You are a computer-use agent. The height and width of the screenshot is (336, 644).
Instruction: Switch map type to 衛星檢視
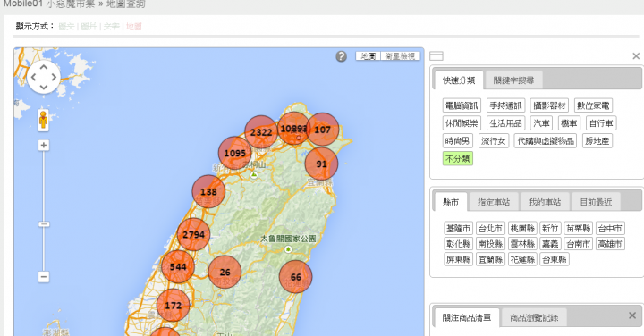[x=400, y=56]
